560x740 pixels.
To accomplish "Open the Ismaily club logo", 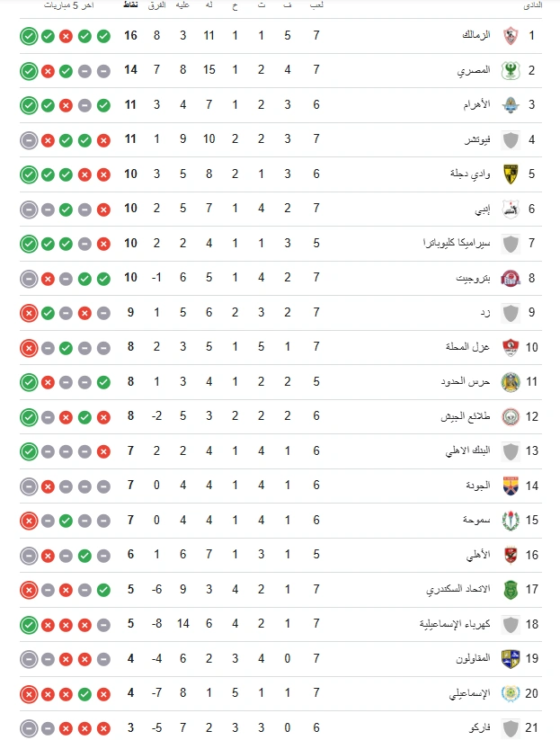I will pos(511,693).
